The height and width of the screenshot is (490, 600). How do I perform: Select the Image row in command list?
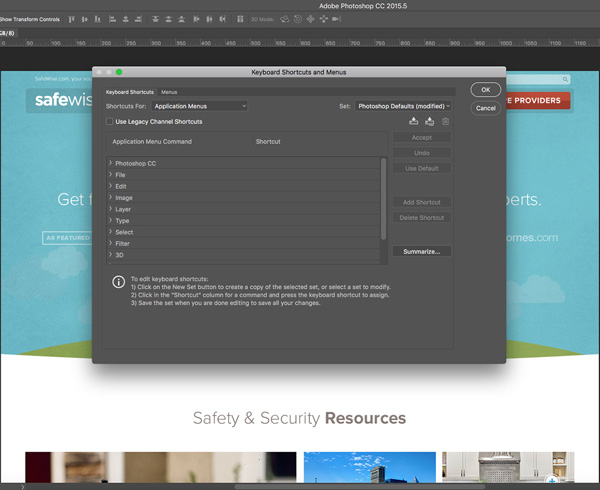[243, 198]
